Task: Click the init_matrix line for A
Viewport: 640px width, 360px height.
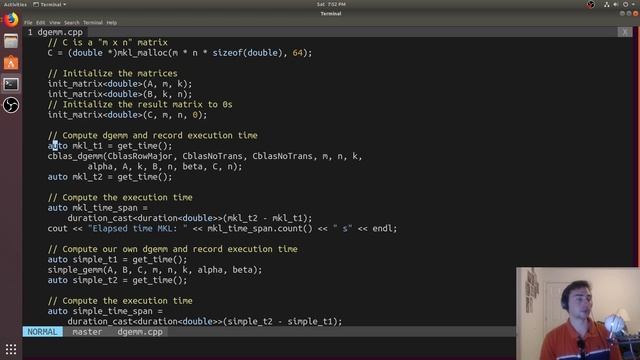Action: pyautogui.click(x=120, y=84)
